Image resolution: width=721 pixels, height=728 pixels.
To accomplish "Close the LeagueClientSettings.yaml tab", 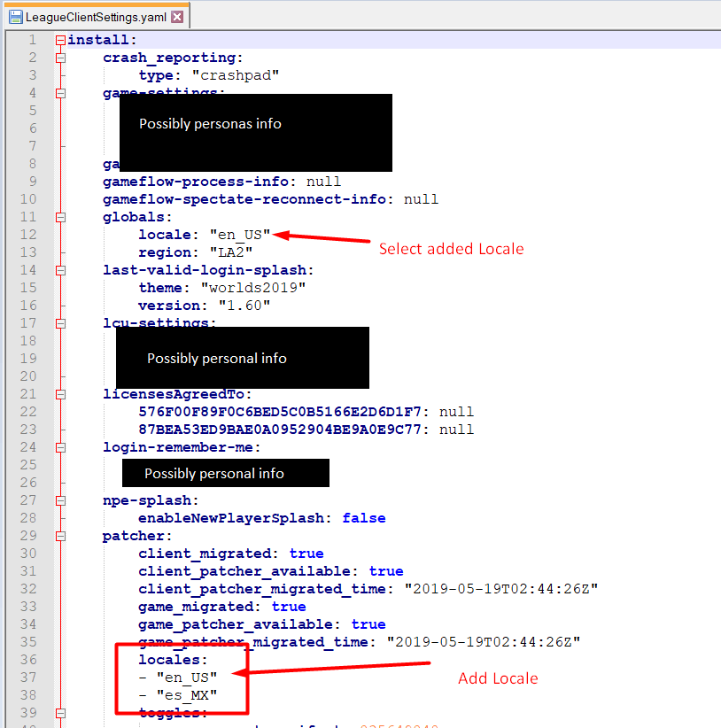I will [177, 17].
